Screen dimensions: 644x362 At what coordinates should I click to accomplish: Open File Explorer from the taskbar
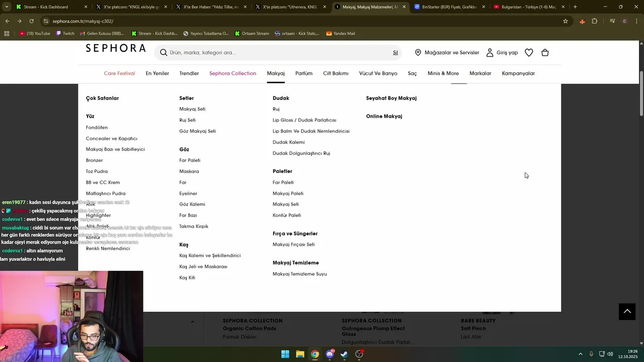(x=300, y=354)
